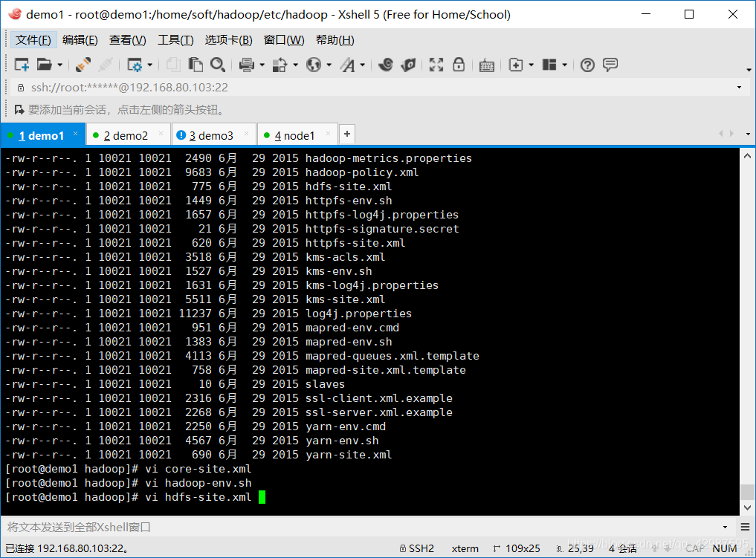The image size is (756, 558).
Task: Expand the Open session dropdown arrow
Action: click(59, 65)
